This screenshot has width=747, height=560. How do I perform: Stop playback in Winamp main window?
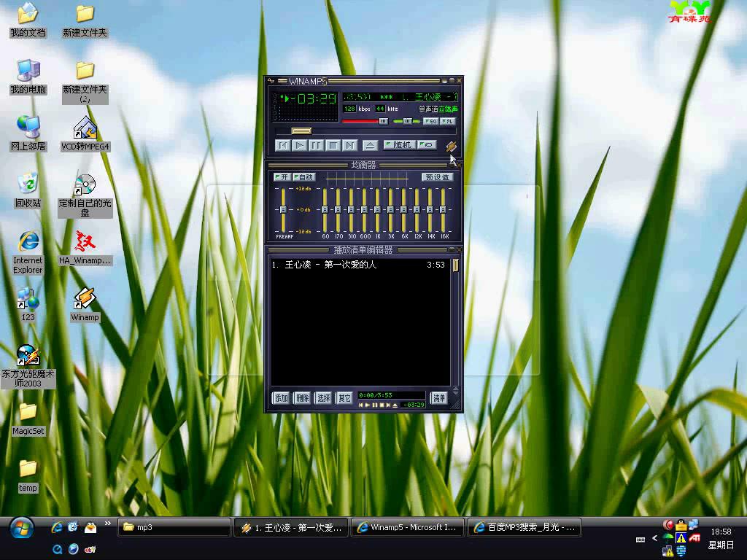point(333,145)
